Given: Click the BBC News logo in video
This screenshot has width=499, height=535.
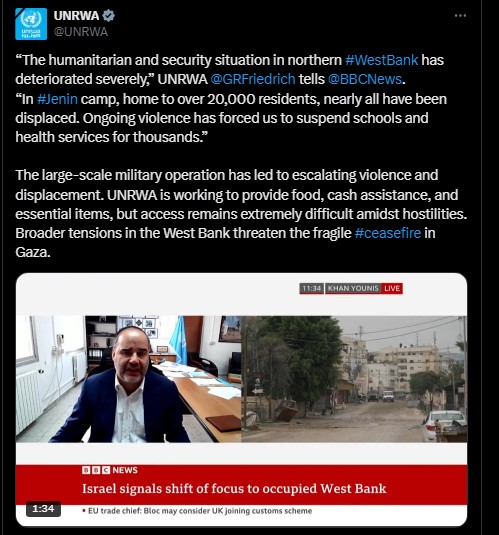Looking at the screenshot, I should click(x=110, y=470).
